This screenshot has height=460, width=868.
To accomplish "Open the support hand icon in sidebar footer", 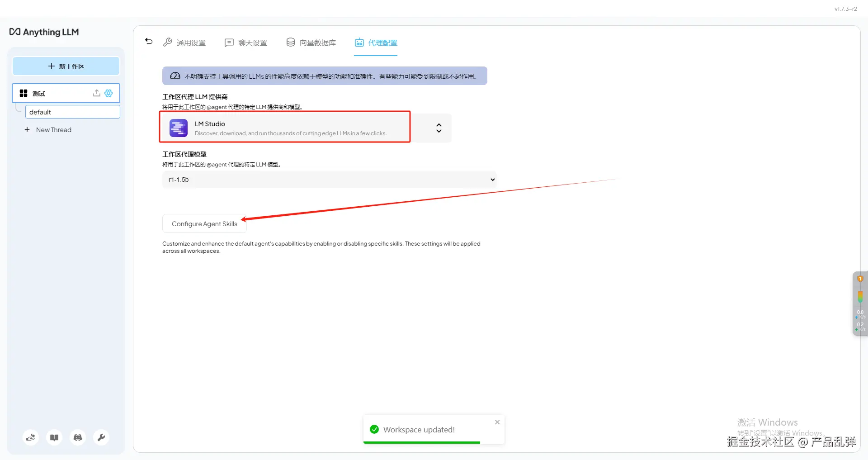I will (31, 437).
